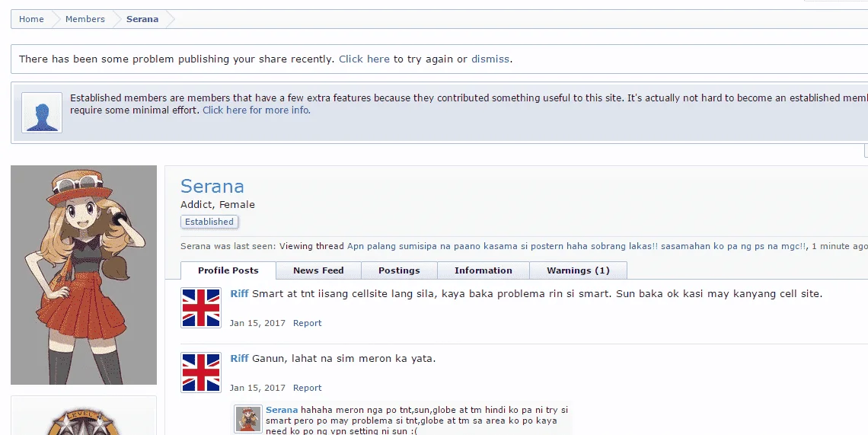Image resolution: width=868 pixels, height=435 pixels.
Task: Report the 'Ganun, lahat na sim' post
Action: click(308, 388)
